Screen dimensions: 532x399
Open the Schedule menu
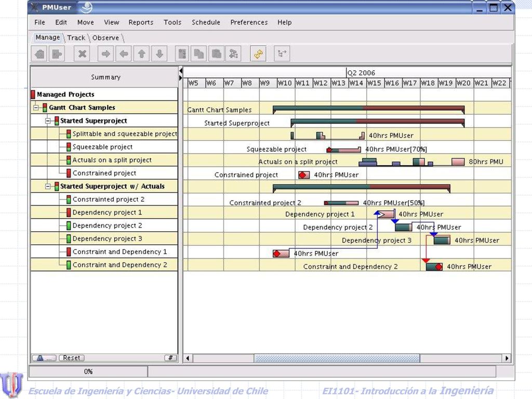tap(206, 22)
